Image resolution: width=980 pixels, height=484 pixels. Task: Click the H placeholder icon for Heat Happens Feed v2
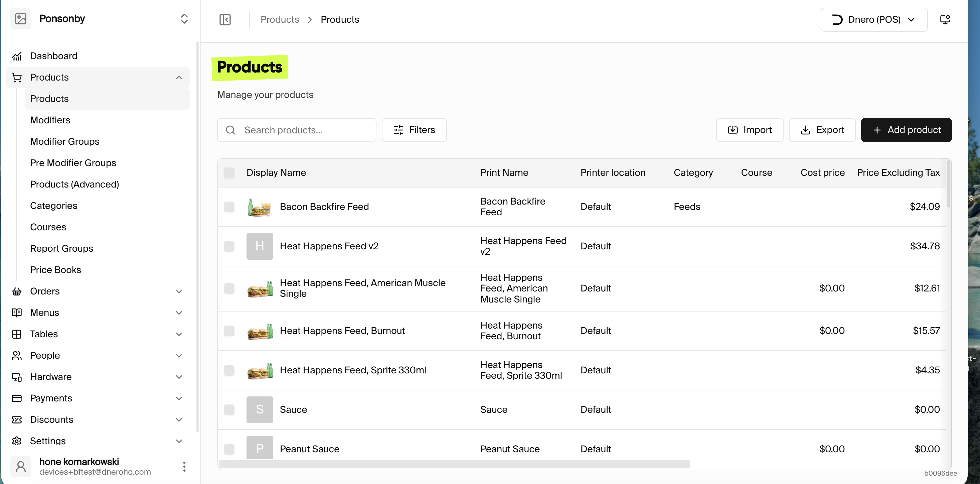click(260, 246)
